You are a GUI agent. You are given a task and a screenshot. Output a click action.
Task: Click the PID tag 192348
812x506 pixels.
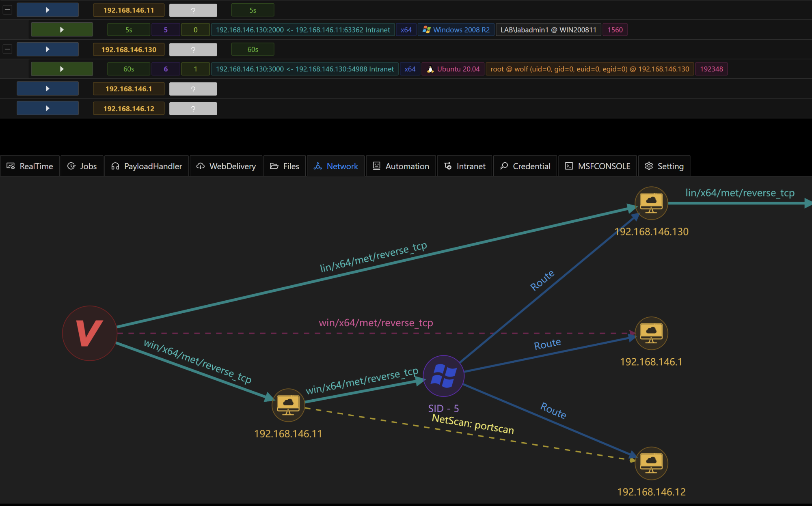click(x=711, y=69)
